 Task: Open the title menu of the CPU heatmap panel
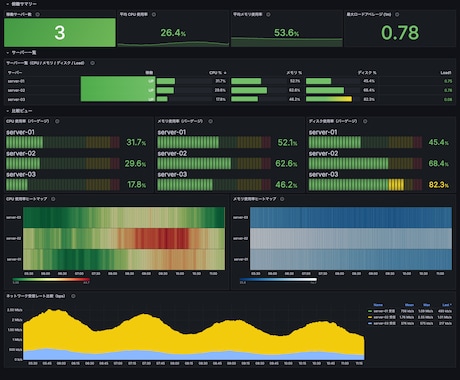[x=27, y=199]
